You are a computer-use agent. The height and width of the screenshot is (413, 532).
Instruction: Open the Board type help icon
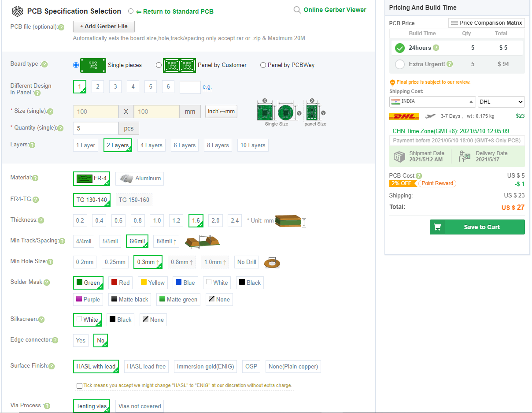(44, 64)
